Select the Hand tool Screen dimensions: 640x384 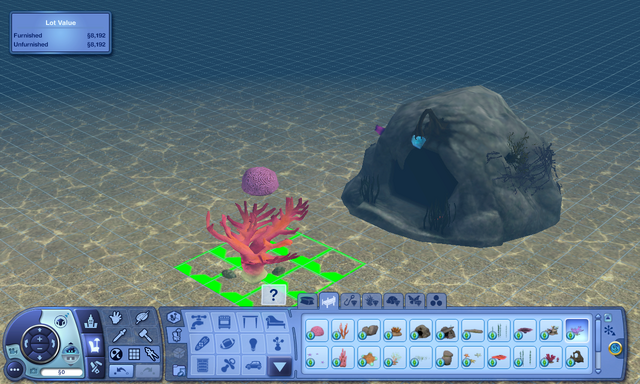[116, 317]
